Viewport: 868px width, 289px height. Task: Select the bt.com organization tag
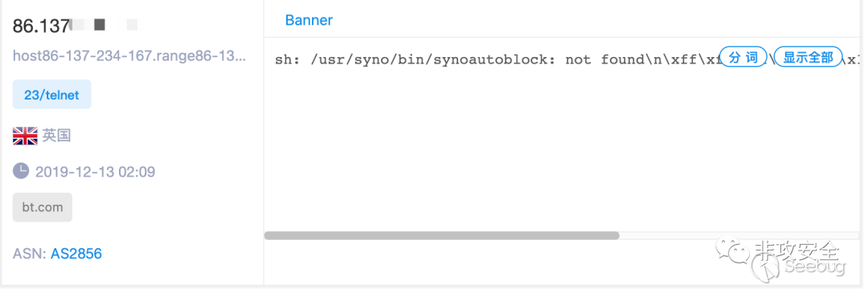click(x=43, y=207)
